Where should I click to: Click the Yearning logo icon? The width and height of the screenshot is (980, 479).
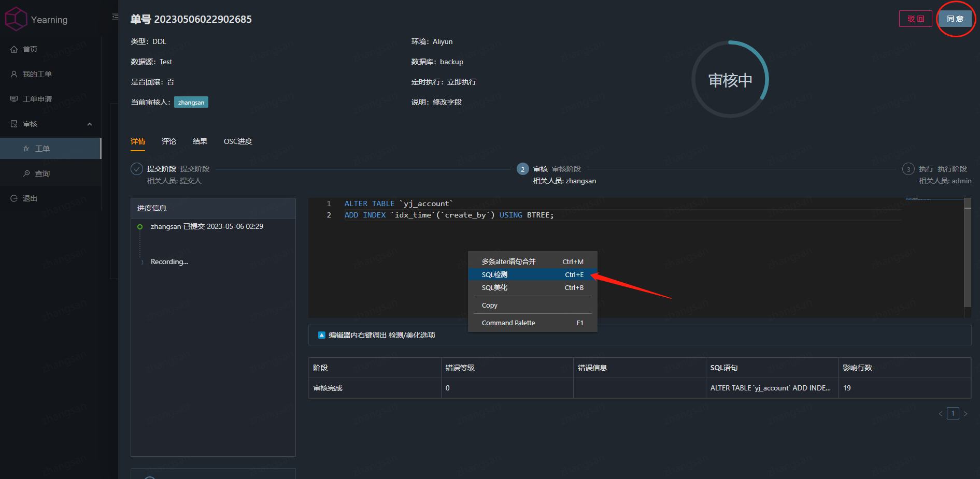[x=16, y=19]
